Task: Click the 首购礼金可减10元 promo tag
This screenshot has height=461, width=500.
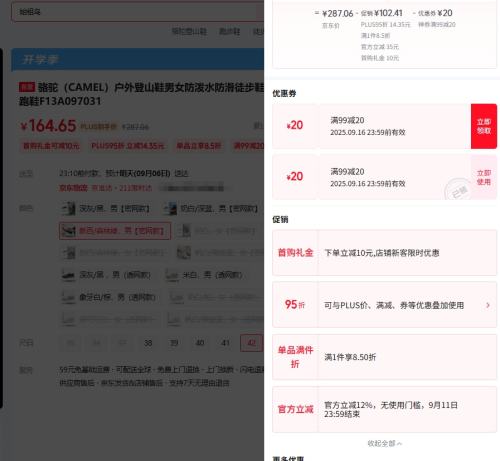Action: pos(51,146)
